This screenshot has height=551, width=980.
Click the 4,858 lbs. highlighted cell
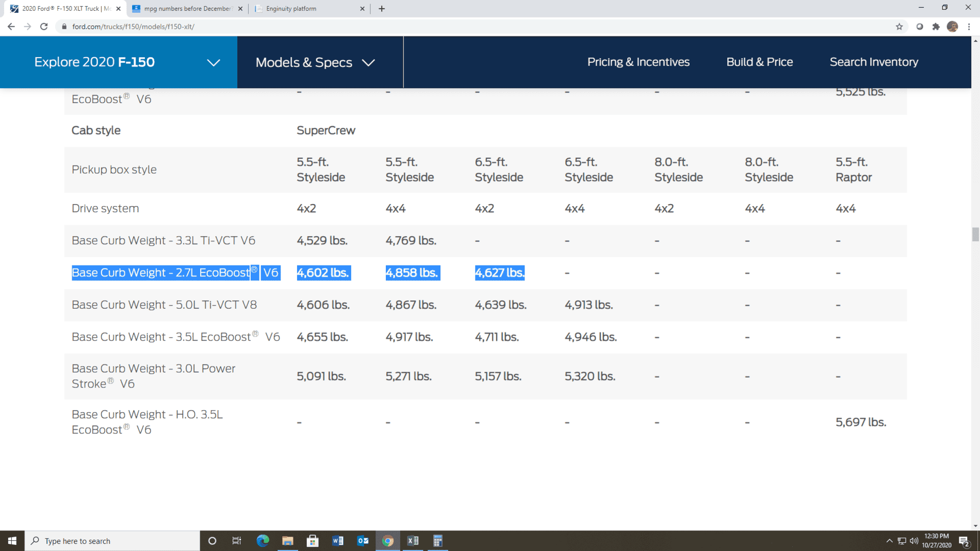pyautogui.click(x=413, y=273)
